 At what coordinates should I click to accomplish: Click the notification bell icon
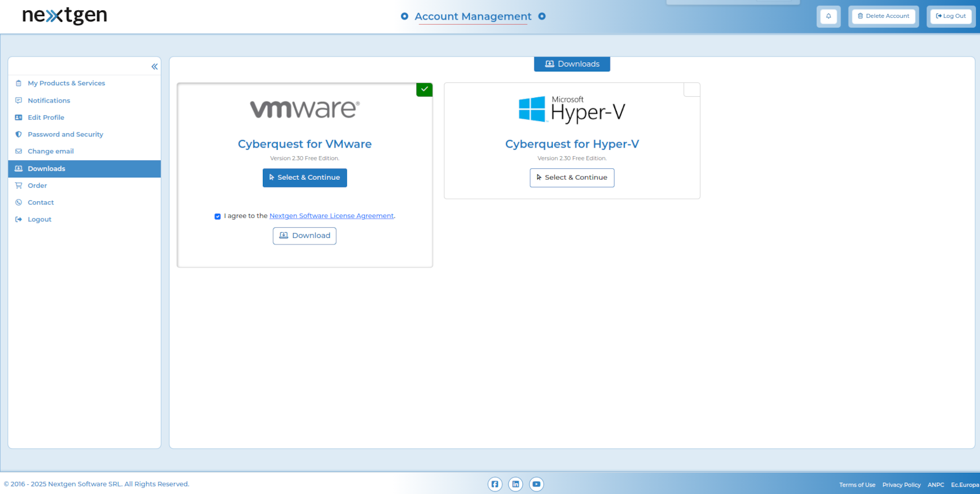tap(828, 16)
